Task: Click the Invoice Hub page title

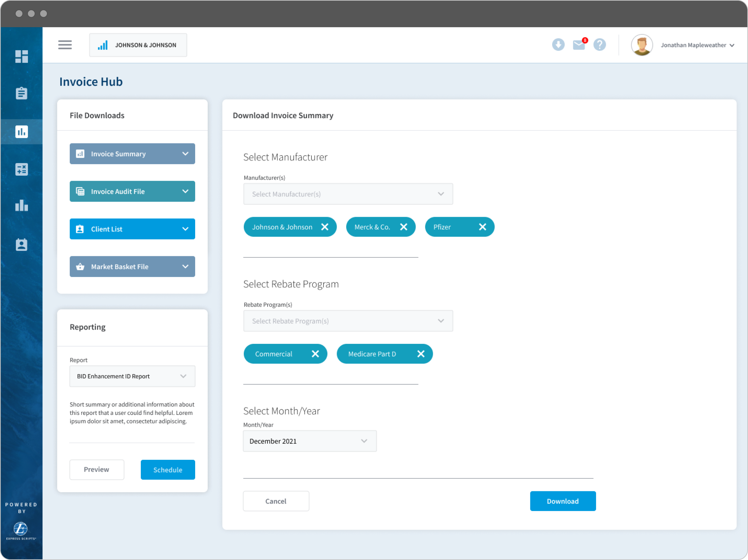Action: coord(91,82)
